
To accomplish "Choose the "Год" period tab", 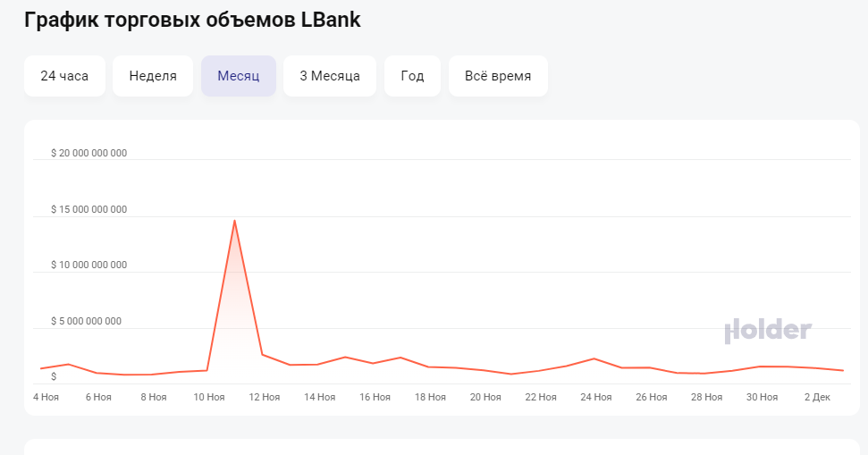I will click(412, 76).
